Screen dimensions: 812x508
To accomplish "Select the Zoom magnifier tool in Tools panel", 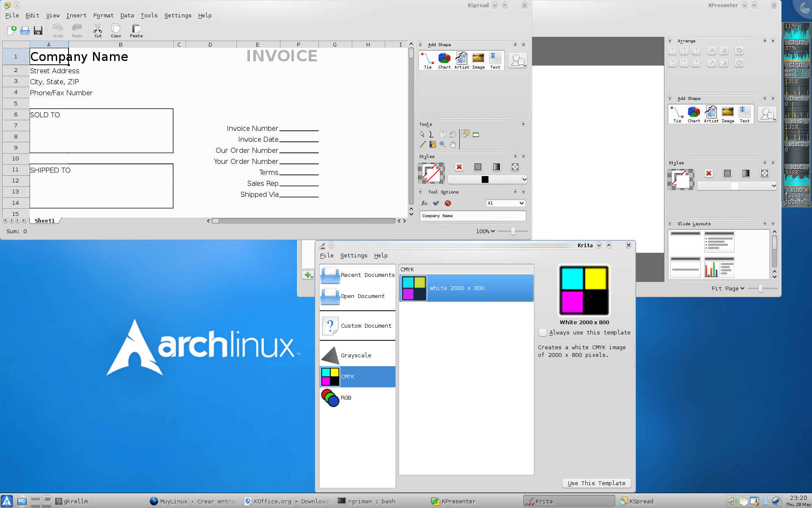I will tap(443, 144).
